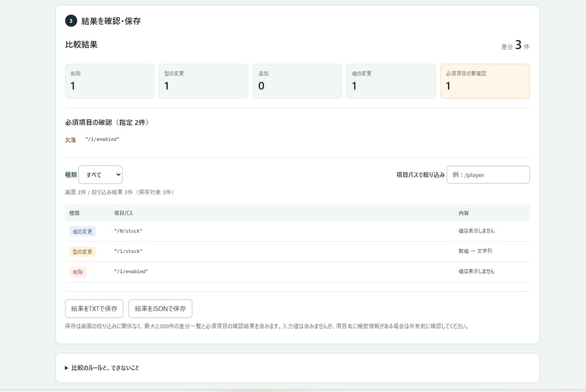Click 結果をJSONで保存 button
This screenshot has height=392, width=586.
(x=160, y=309)
